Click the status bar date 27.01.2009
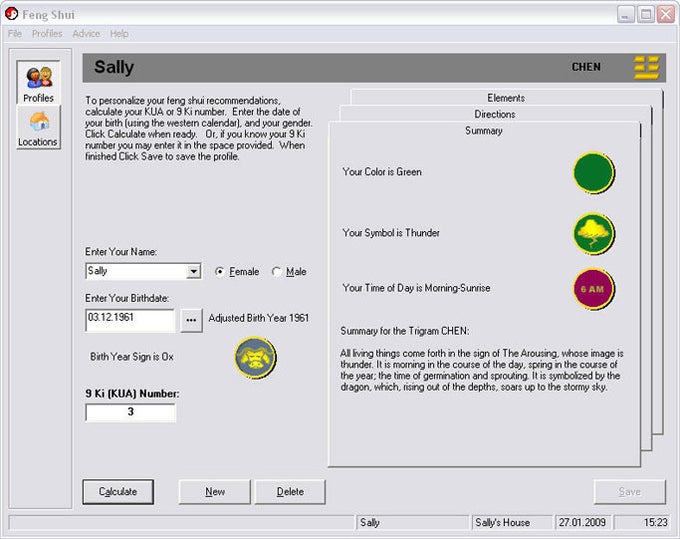The width and height of the screenshot is (680, 539). (583, 523)
